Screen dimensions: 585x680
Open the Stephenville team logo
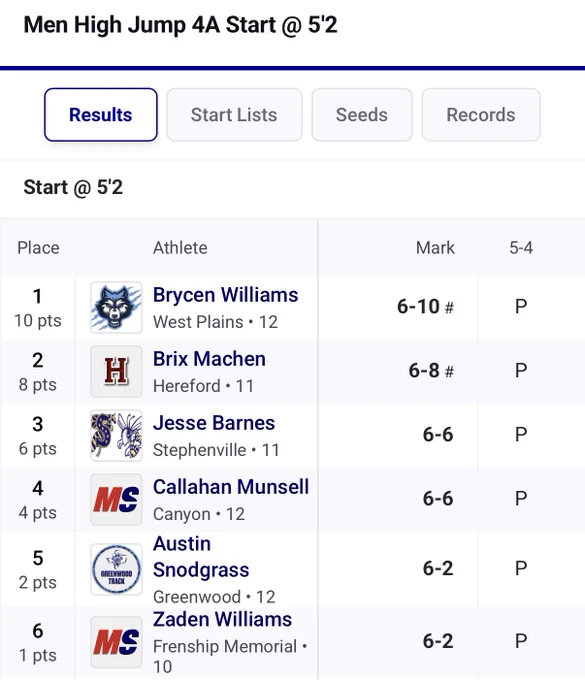point(116,435)
